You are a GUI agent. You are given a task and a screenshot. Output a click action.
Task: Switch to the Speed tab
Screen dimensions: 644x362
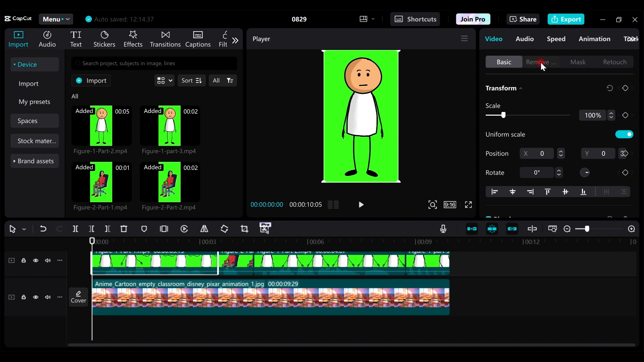click(556, 39)
